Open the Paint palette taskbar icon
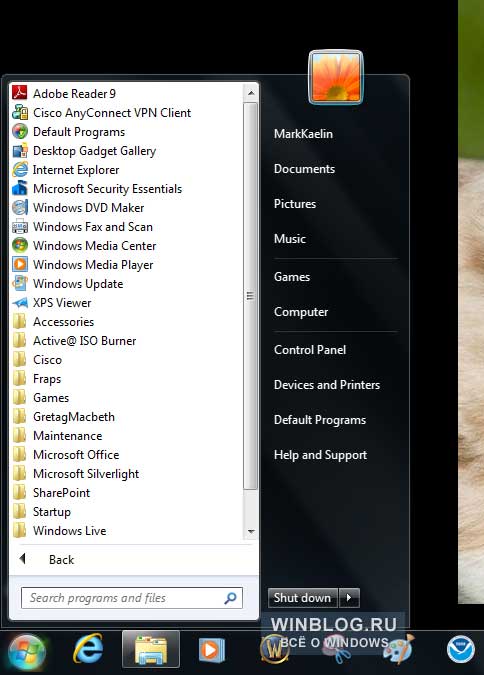 point(398,650)
